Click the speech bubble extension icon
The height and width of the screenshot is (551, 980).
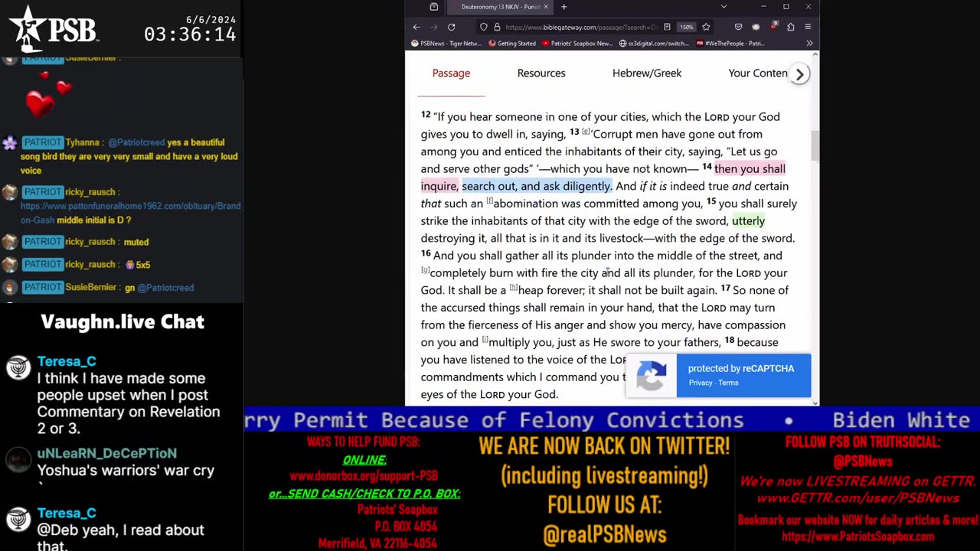pyautogui.click(x=756, y=27)
